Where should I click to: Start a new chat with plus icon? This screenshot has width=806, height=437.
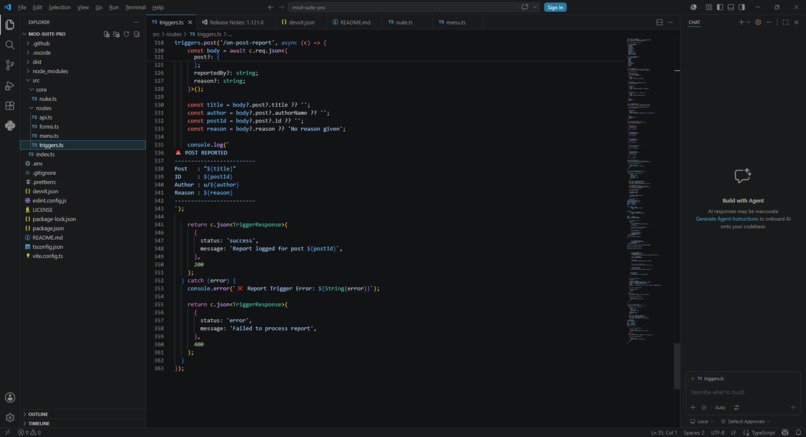click(x=741, y=22)
